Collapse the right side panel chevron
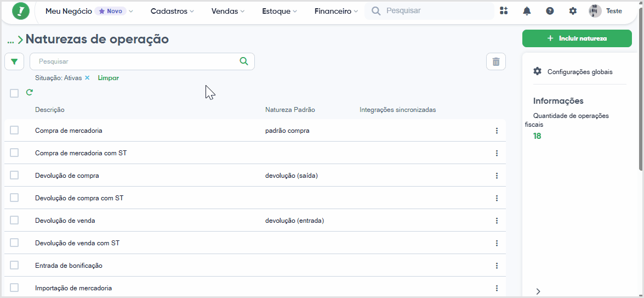644x298 pixels. pos(538,291)
